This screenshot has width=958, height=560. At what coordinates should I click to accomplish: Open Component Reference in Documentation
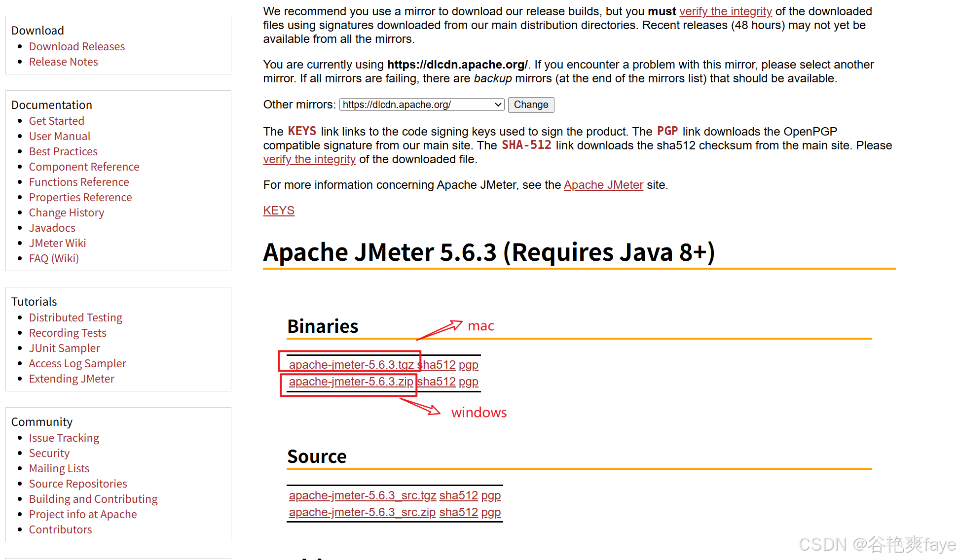(84, 167)
